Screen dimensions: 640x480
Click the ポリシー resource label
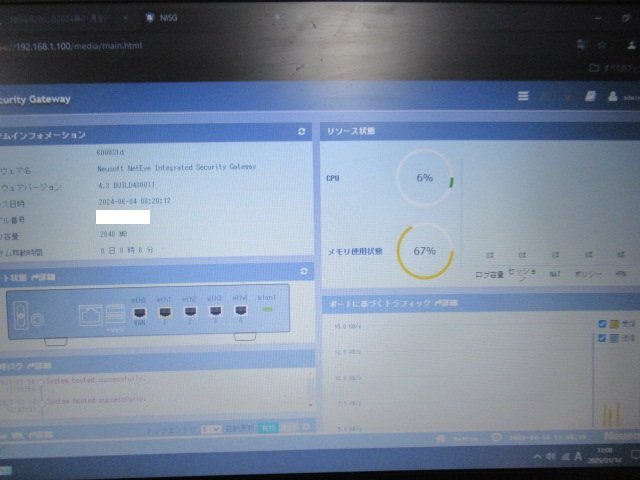point(588,274)
